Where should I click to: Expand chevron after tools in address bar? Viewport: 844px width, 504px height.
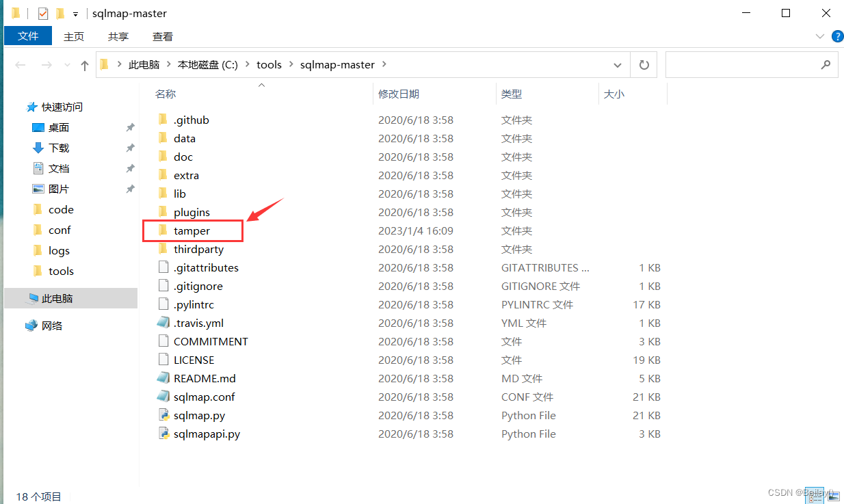pyautogui.click(x=291, y=65)
